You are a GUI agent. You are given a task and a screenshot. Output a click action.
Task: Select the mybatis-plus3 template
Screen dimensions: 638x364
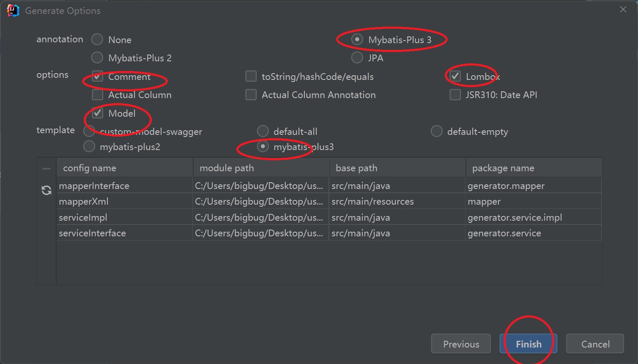point(263,147)
